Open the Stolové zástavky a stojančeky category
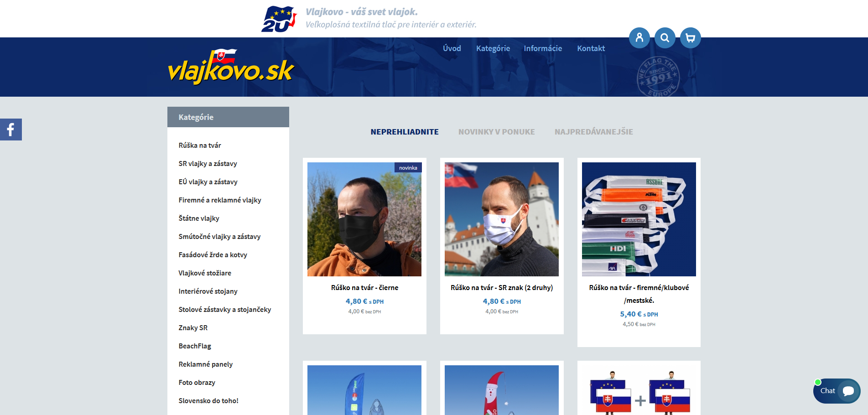 click(225, 309)
